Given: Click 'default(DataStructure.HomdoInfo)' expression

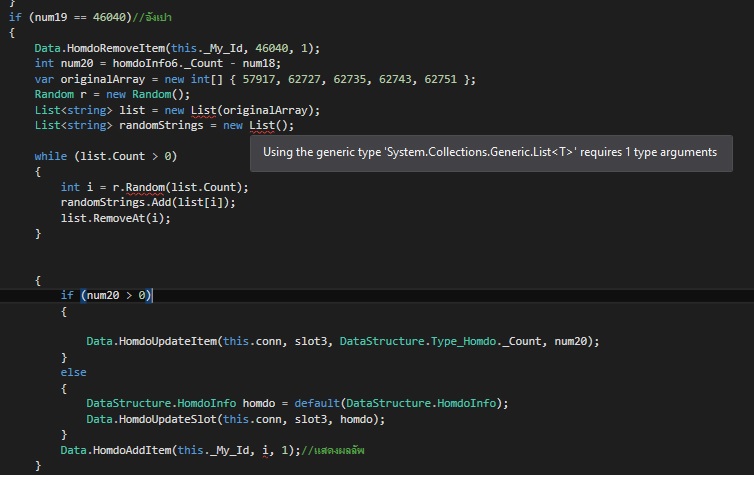Looking at the screenshot, I should [398, 403].
